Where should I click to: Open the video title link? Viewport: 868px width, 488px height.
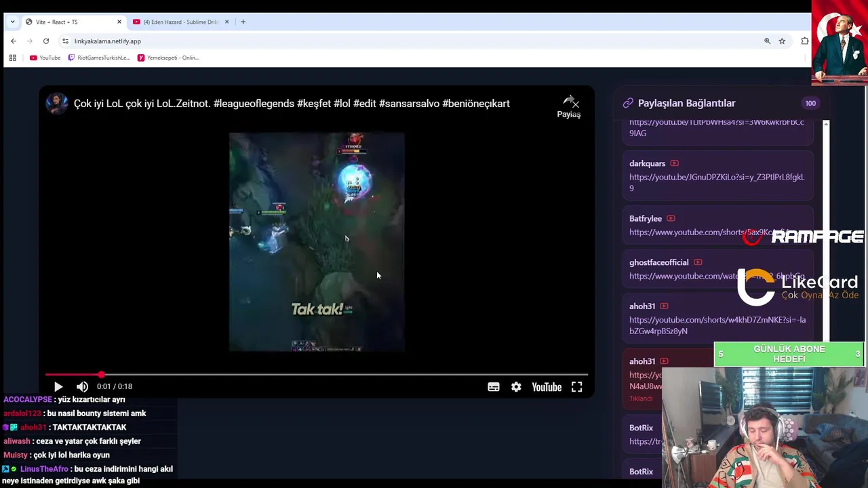click(292, 104)
